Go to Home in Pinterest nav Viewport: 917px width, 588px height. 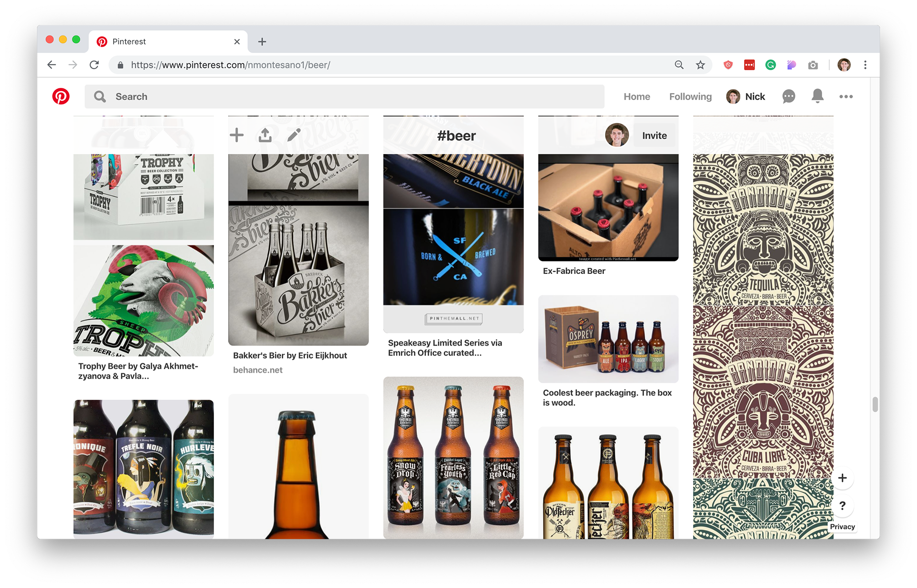[637, 96]
